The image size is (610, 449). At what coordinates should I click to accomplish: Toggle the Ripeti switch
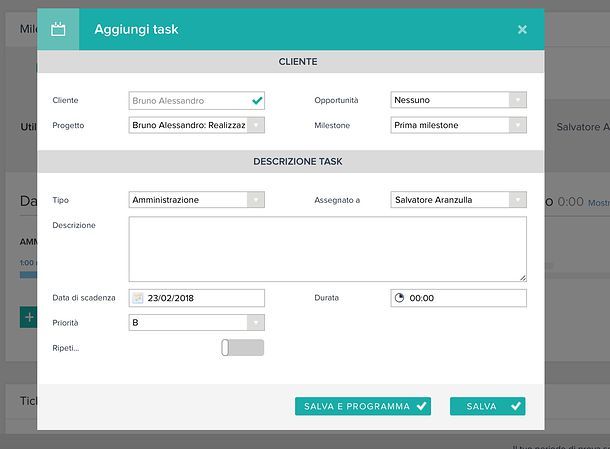[x=242, y=347]
